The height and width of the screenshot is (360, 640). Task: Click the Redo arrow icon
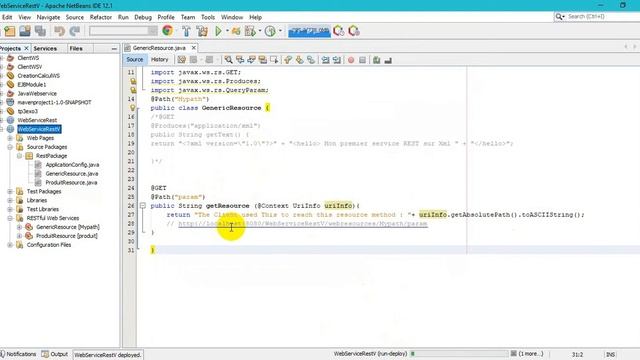[75, 31]
